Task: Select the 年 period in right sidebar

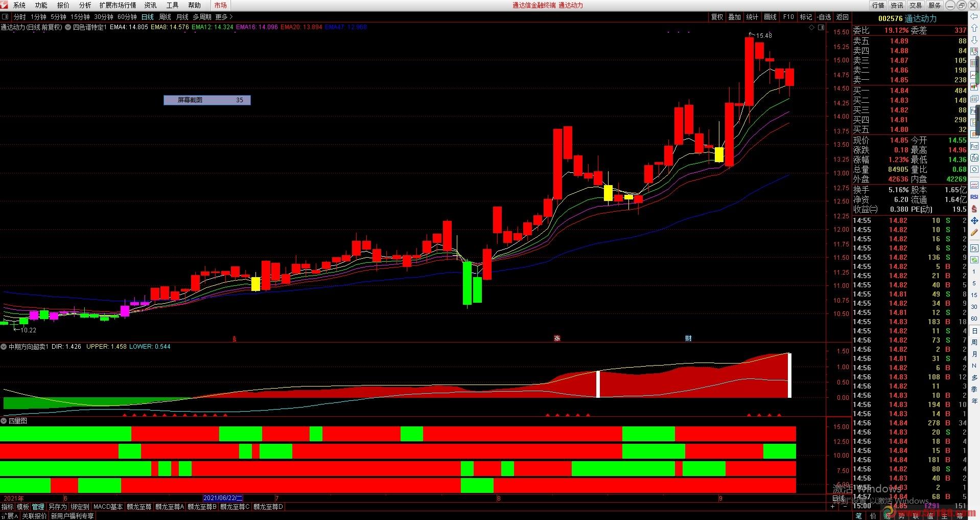Action: pyautogui.click(x=974, y=401)
